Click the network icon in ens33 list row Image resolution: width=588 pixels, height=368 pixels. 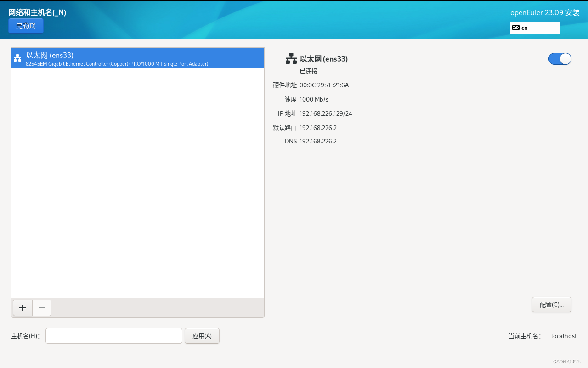pos(17,58)
